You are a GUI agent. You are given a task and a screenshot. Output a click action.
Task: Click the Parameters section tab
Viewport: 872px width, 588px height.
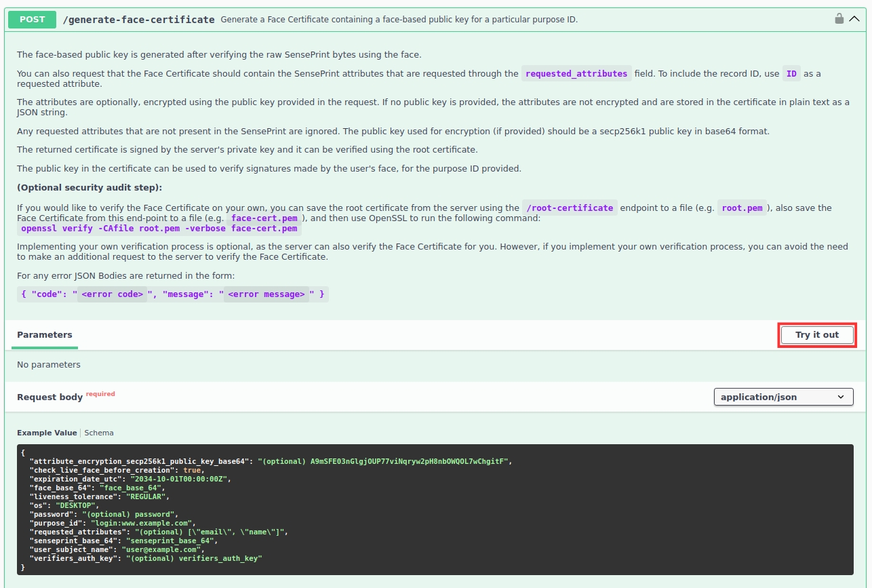(x=45, y=335)
